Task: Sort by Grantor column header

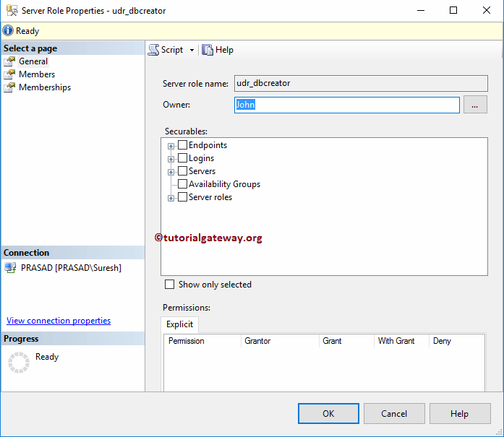Action: coord(280,341)
